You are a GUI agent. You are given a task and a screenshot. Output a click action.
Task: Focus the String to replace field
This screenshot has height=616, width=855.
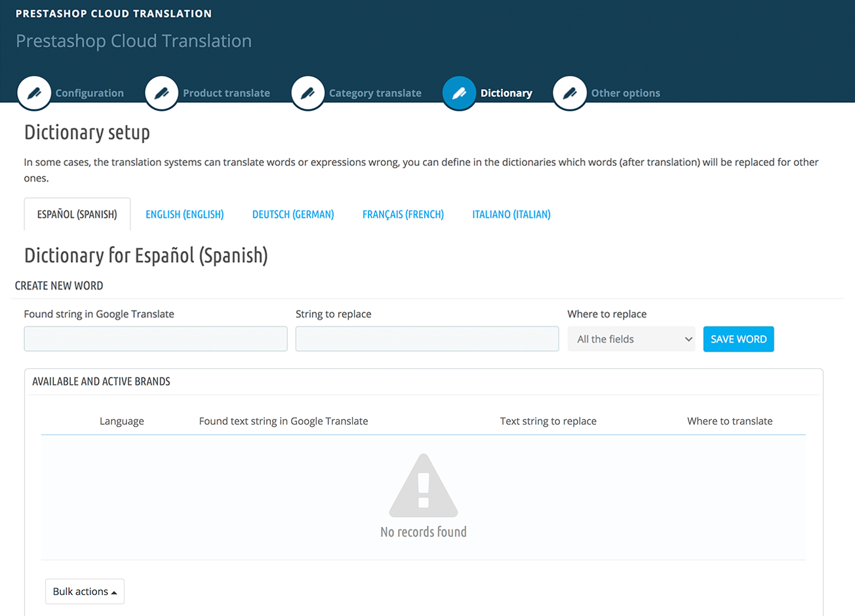(428, 339)
